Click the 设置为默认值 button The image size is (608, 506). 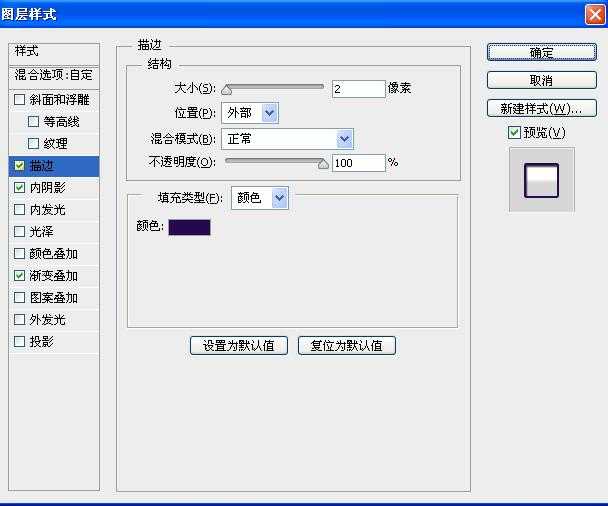coord(239,346)
